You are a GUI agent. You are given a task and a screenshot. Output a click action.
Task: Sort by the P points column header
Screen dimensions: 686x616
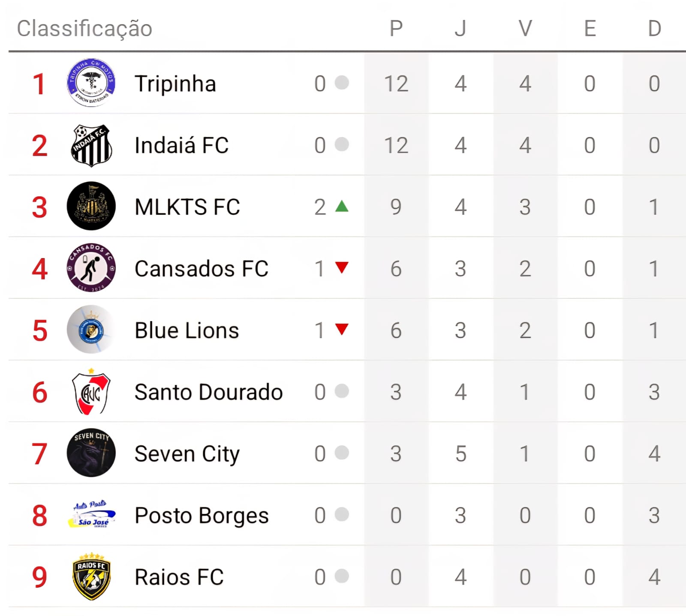pyautogui.click(x=396, y=29)
